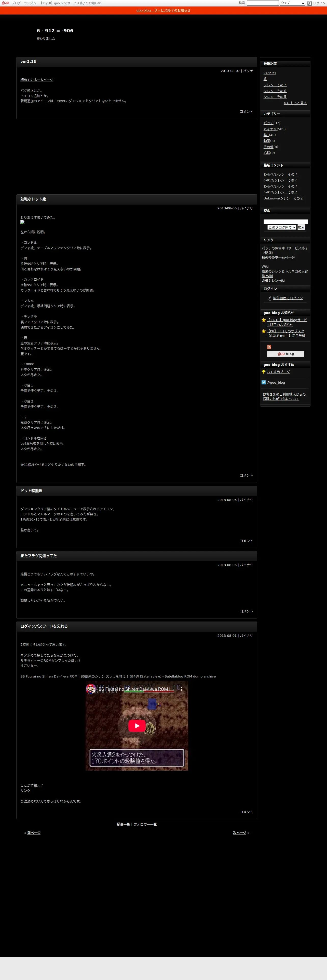Go to 前ページ
This screenshot has width=327, height=980.
(34, 833)
